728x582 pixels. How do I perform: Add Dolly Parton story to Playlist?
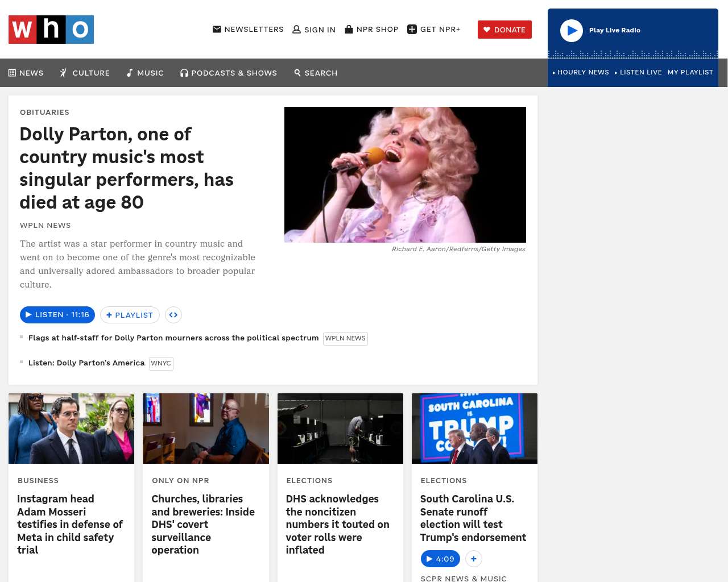pos(130,315)
